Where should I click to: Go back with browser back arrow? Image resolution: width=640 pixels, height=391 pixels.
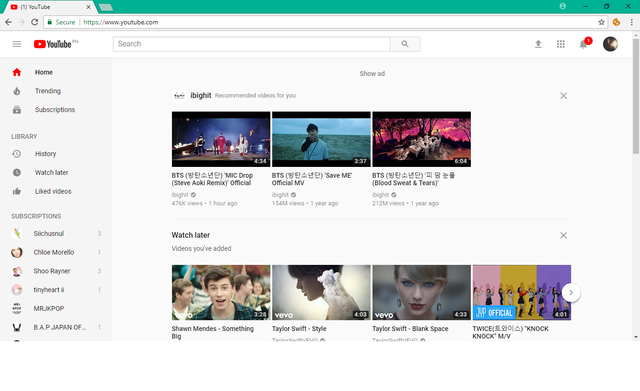point(9,22)
